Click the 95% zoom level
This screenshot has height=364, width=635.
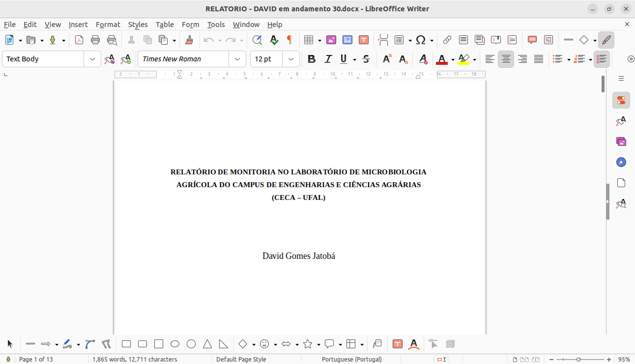[624, 360]
